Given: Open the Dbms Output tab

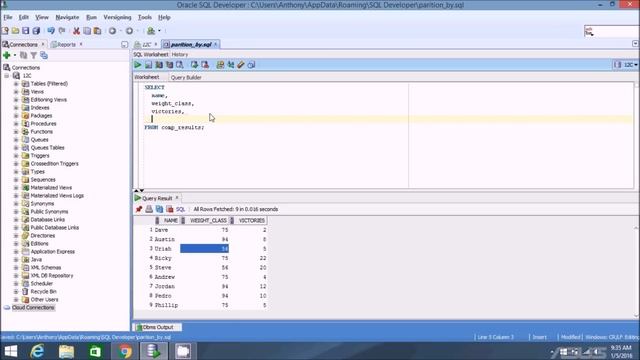Looking at the screenshot, I should tap(158, 327).
